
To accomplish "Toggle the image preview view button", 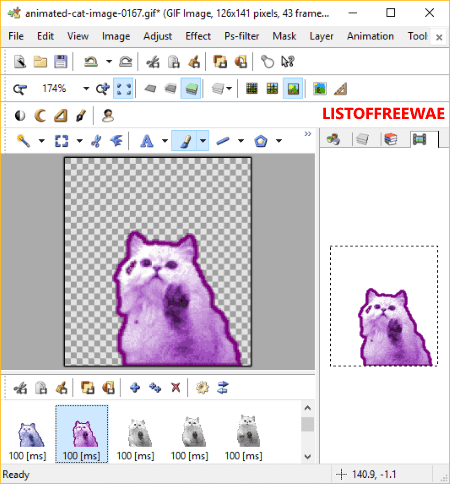I will pos(293,89).
